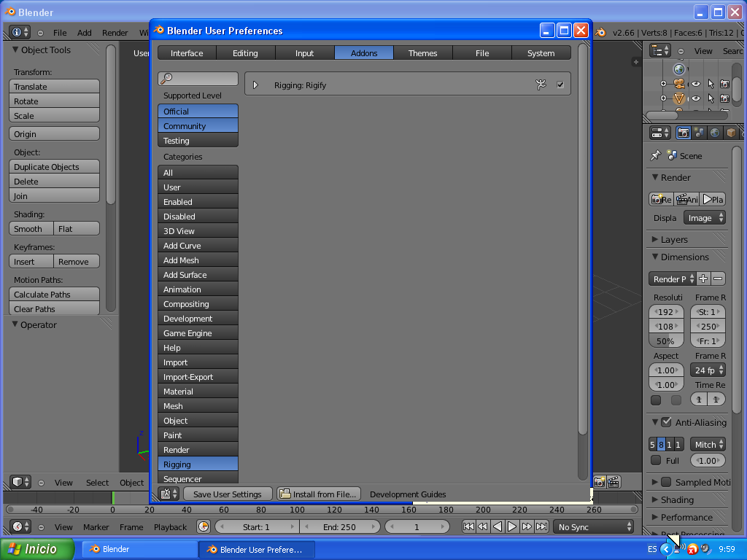Enable Full Sample checkbox
Screen dimensions: 747x560
click(656, 461)
